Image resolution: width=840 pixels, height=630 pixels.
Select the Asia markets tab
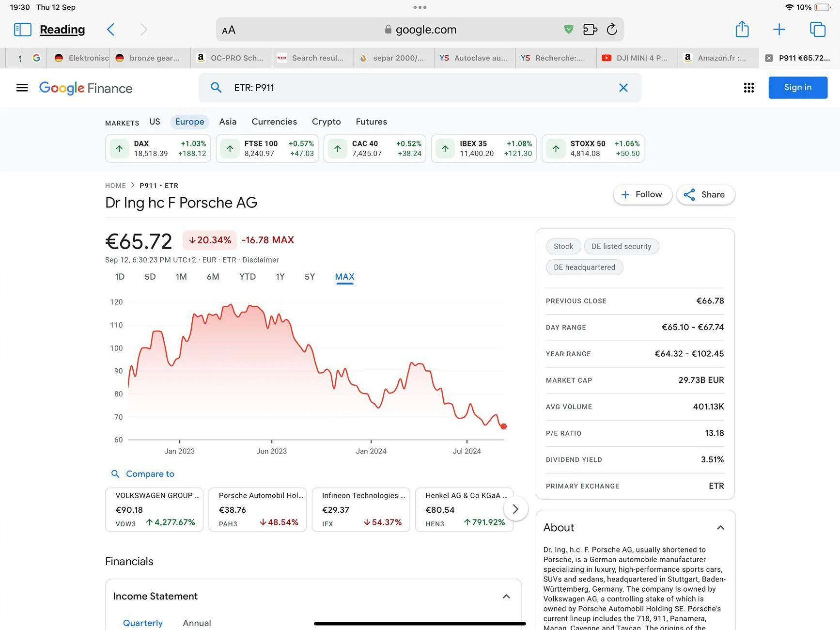point(228,122)
